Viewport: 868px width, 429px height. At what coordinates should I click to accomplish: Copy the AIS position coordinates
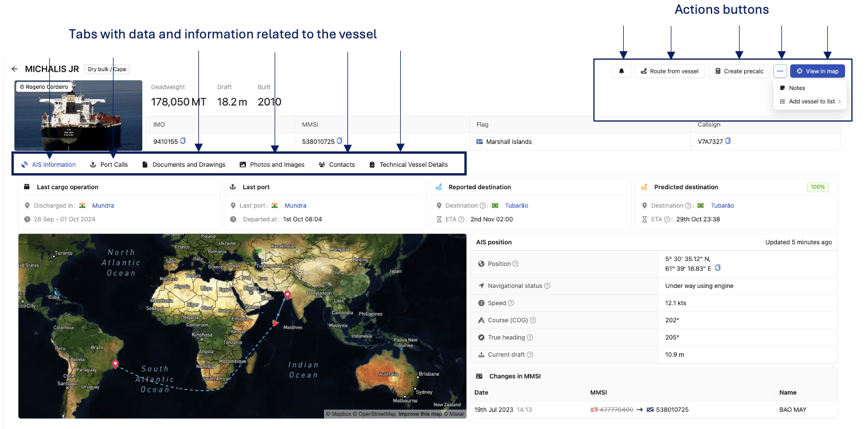(718, 268)
